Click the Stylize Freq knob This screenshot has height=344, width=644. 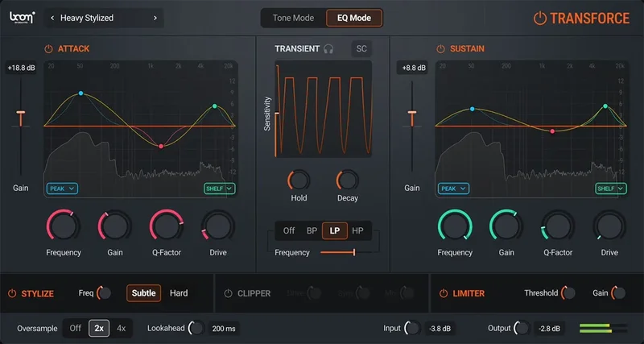[105, 293]
